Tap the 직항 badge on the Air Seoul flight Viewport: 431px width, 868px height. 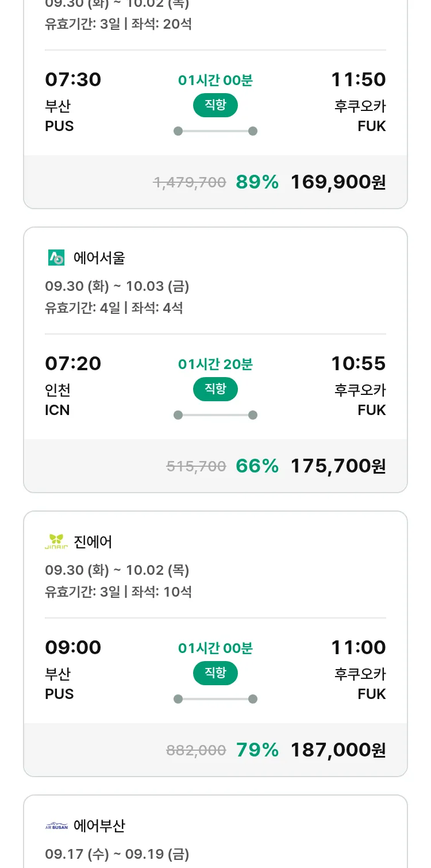pos(215,389)
